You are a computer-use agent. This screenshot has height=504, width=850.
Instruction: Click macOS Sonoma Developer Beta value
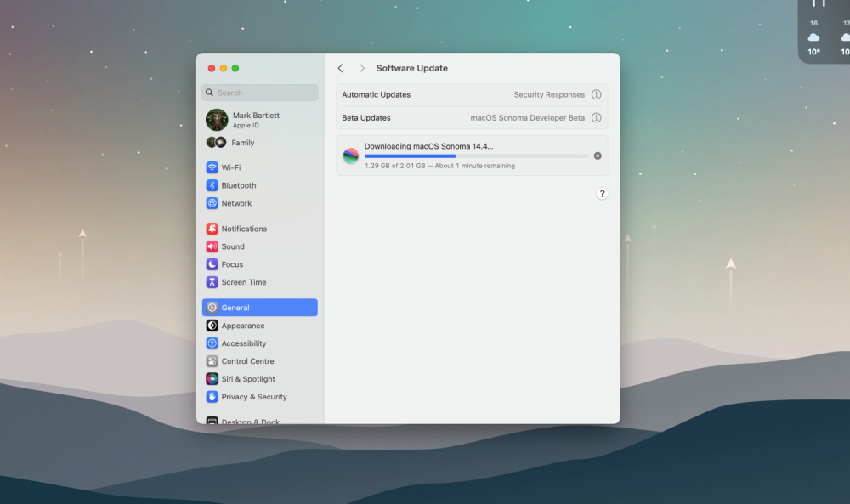[x=528, y=117]
